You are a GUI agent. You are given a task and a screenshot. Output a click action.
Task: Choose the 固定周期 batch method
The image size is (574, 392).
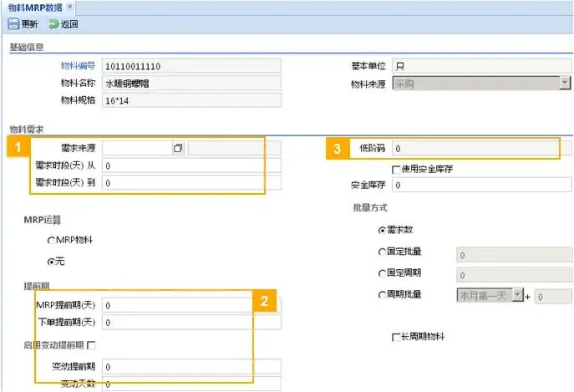[383, 273]
